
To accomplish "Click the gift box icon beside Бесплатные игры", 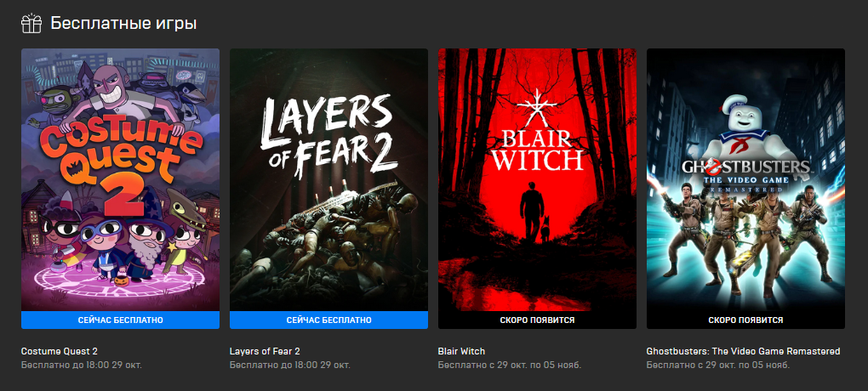I will (31, 24).
